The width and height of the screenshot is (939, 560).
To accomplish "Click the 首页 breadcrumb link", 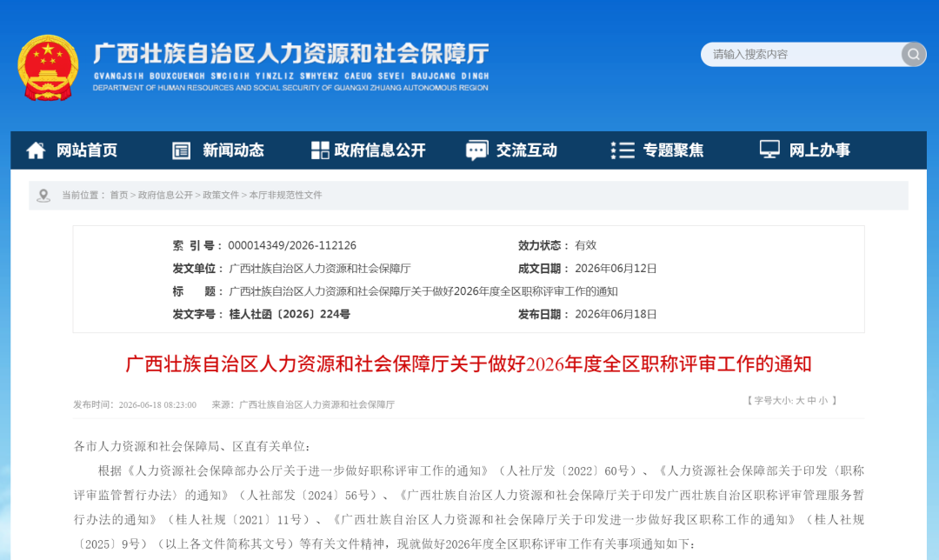I will [118, 196].
